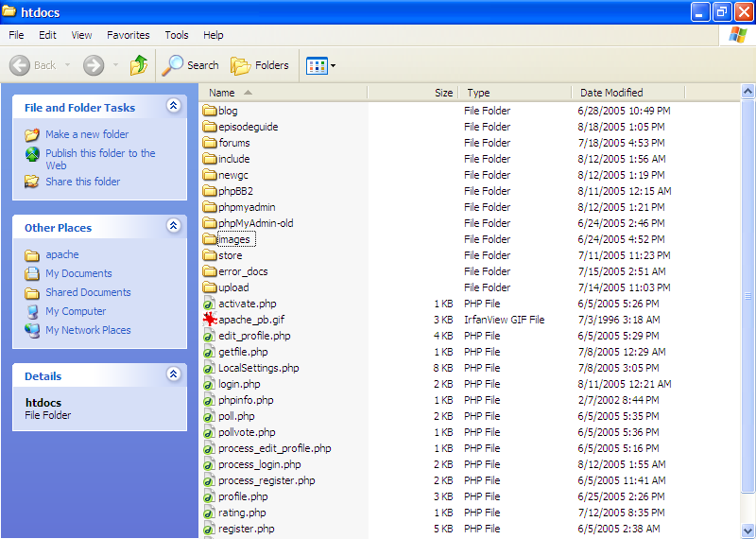Select the store folder icon
Viewport: 756px width, 539px height.
click(210, 254)
